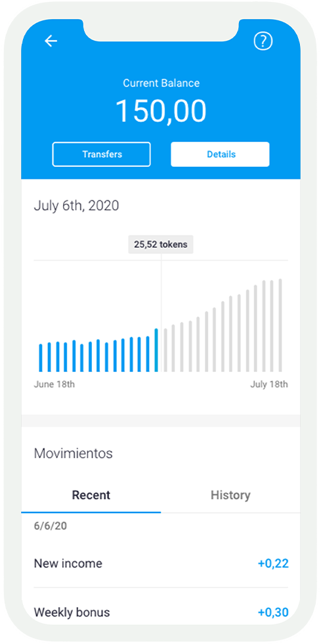
Task: Click the 6/6/20 date label
Action: (x=50, y=526)
